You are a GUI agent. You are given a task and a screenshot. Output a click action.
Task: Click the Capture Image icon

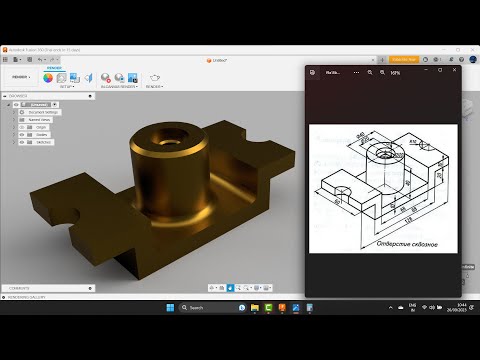pos(133,78)
